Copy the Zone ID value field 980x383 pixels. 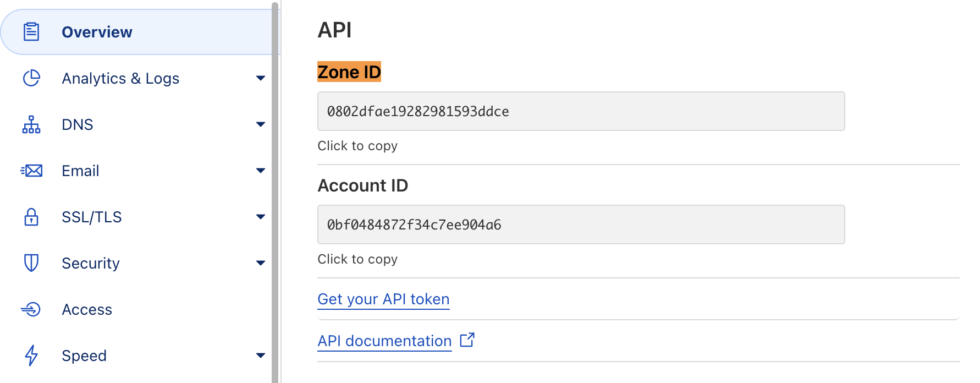pos(581,111)
